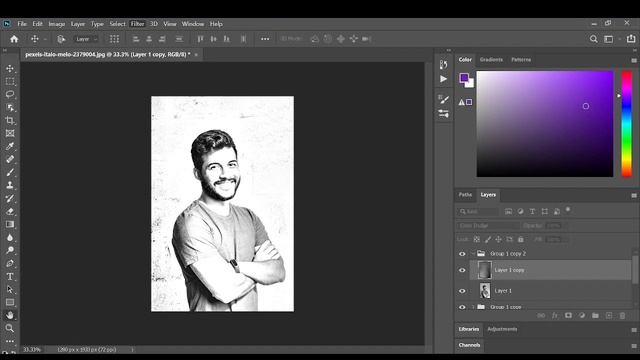Click the Share icon at top right

click(631, 38)
